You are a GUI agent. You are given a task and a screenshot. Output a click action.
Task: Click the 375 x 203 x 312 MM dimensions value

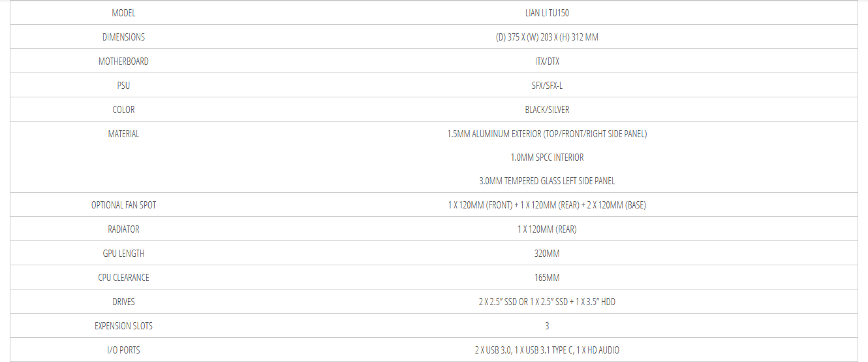click(x=547, y=37)
